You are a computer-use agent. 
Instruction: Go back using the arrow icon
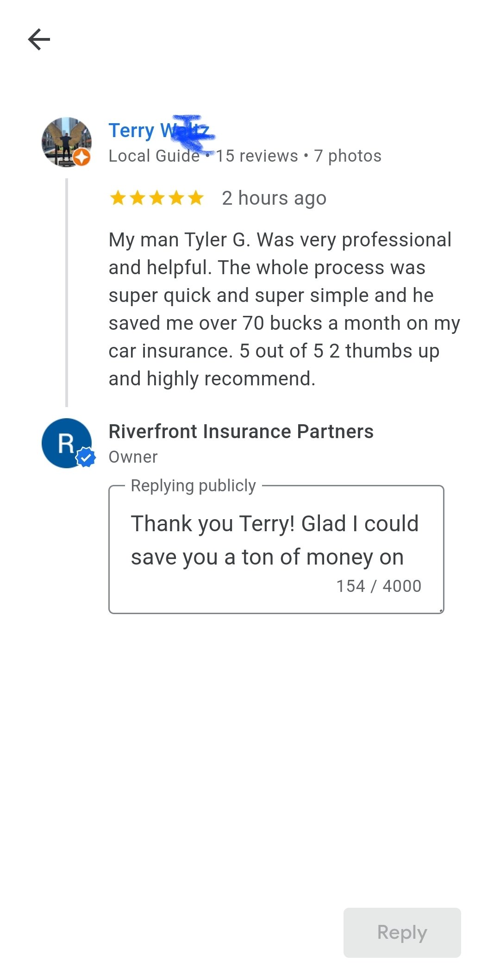tap(39, 39)
